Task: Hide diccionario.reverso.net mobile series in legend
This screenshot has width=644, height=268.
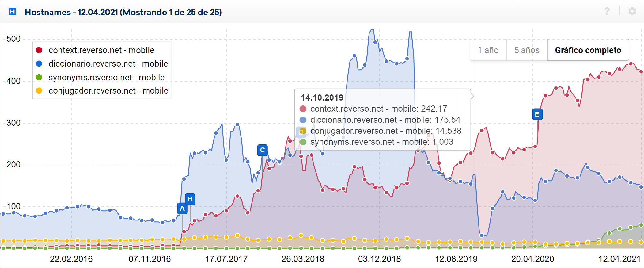Action: (x=108, y=63)
